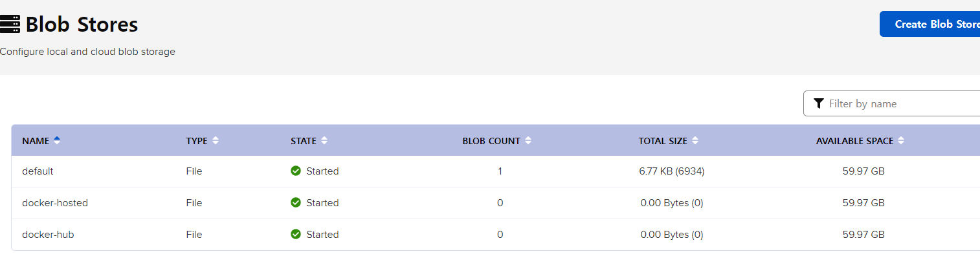
Task: Click the Create Blob Store button
Action: click(930, 24)
